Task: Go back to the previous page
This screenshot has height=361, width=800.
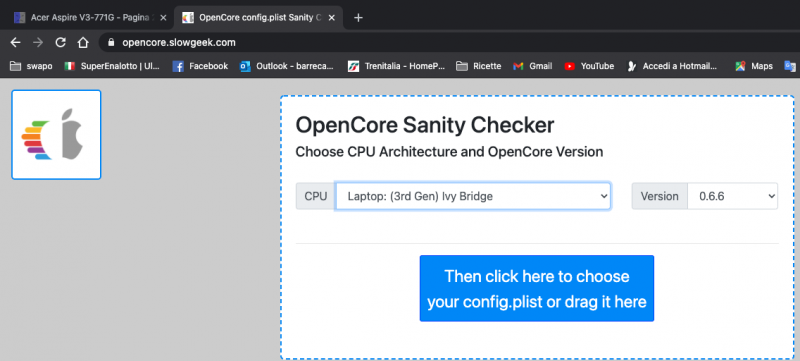Action: 15,42
